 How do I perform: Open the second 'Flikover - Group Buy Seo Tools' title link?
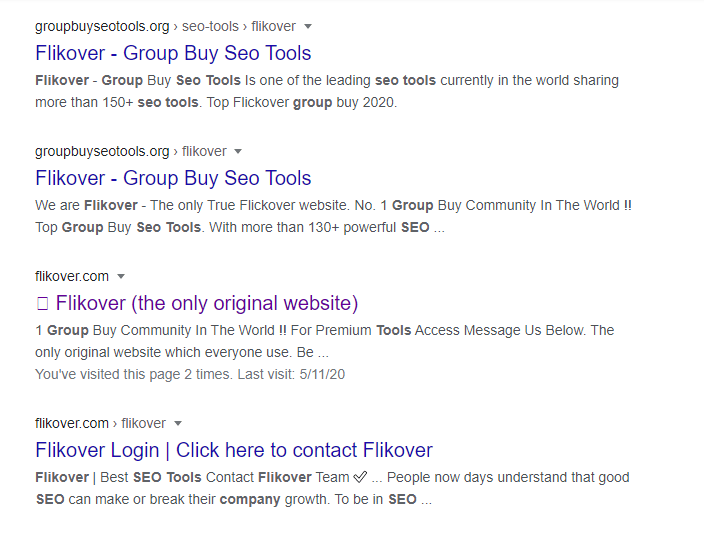[173, 178]
